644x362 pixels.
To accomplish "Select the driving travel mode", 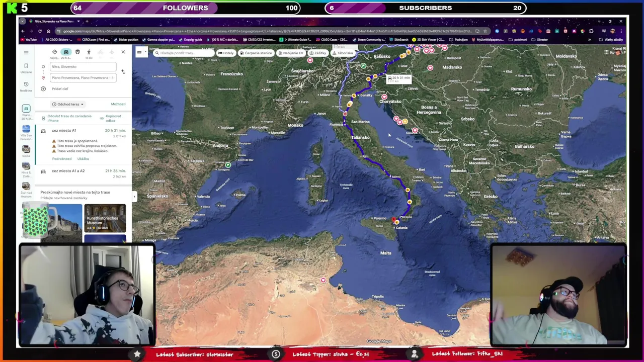I will (x=66, y=52).
